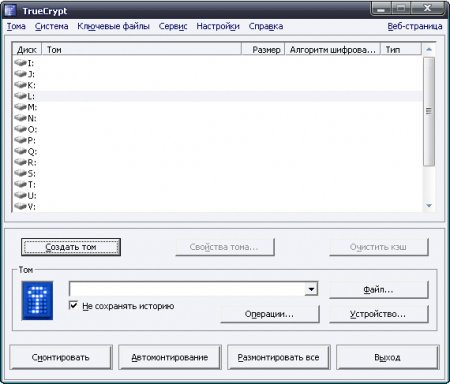Open the Система menu
The image size is (450, 384).
pos(52,26)
